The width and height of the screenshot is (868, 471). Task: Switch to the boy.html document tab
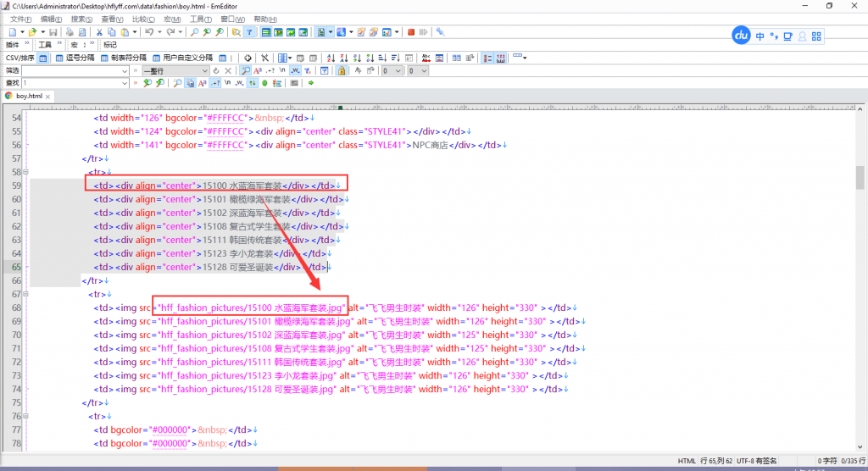coord(28,96)
